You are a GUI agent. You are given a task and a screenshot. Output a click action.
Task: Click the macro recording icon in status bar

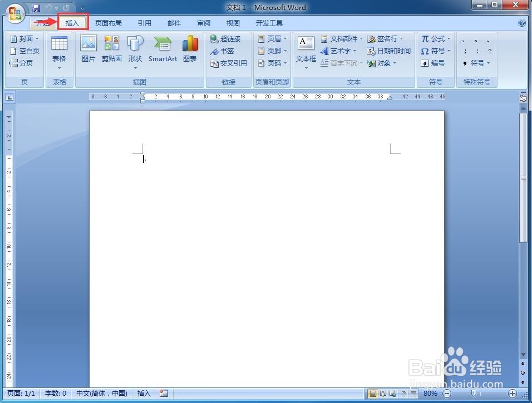(x=164, y=393)
